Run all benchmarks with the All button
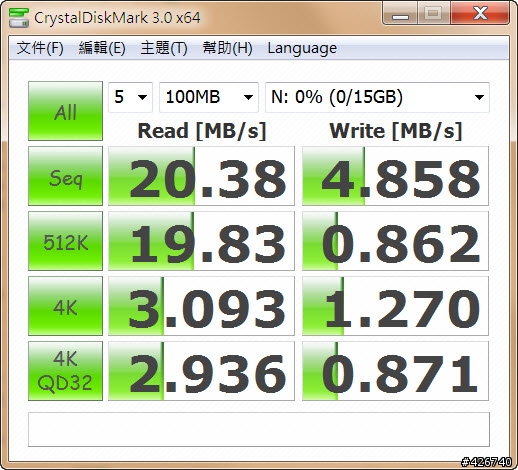This screenshot has width=518, height=470. 65,111
